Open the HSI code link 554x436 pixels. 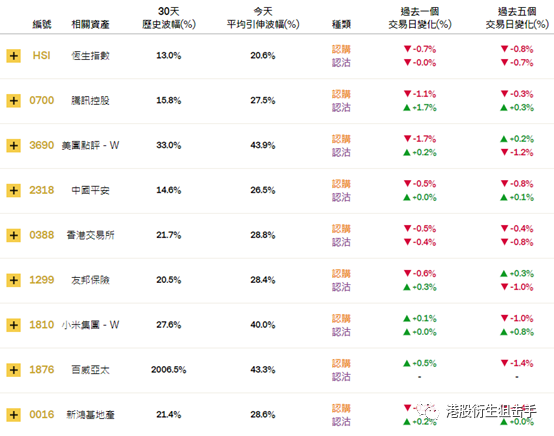[42, 55]
